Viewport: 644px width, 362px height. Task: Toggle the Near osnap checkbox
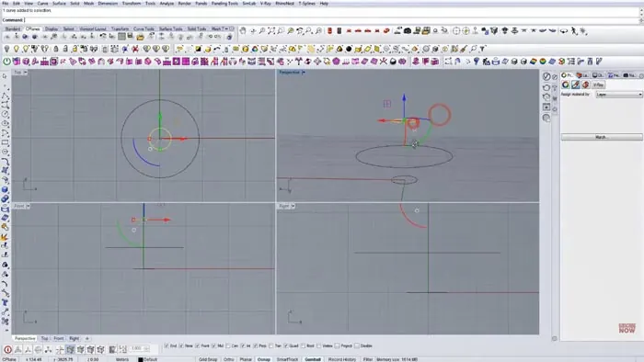coord(181,346)
